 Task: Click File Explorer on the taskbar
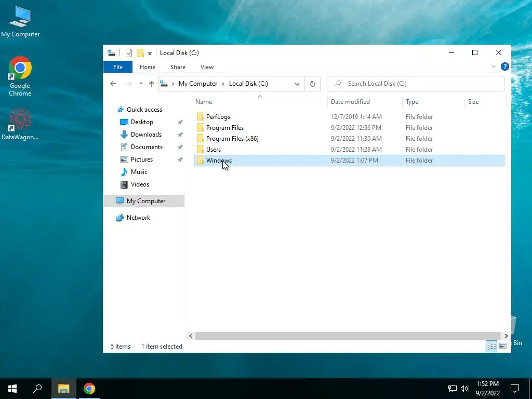pyautogui.click(x=63, y=389)
